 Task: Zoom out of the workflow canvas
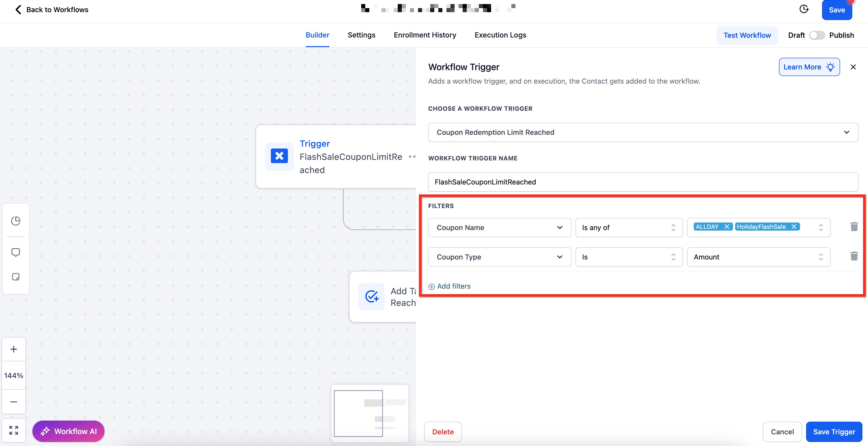(x=13, y=402)
